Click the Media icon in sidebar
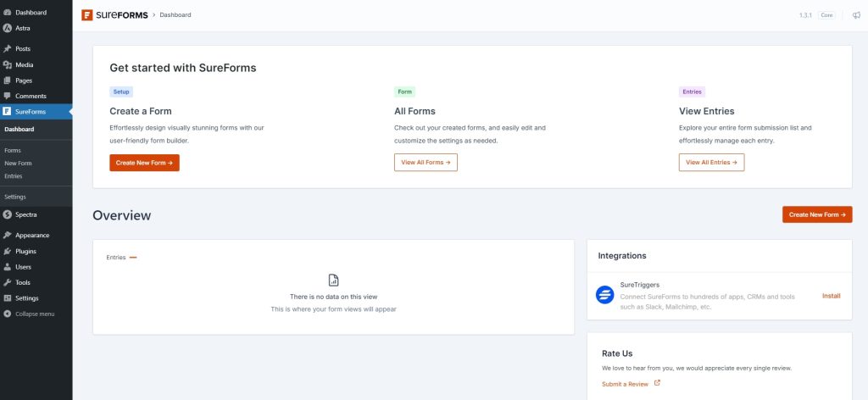868x400 pixels. tap(7, 64)
